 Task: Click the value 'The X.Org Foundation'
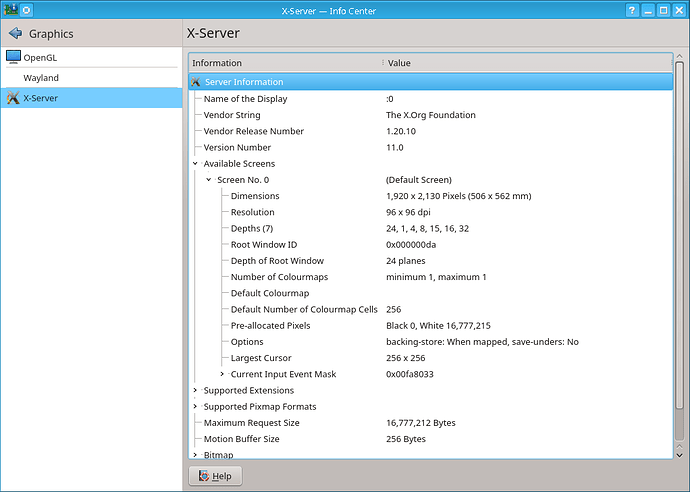[x=431, y=115]
